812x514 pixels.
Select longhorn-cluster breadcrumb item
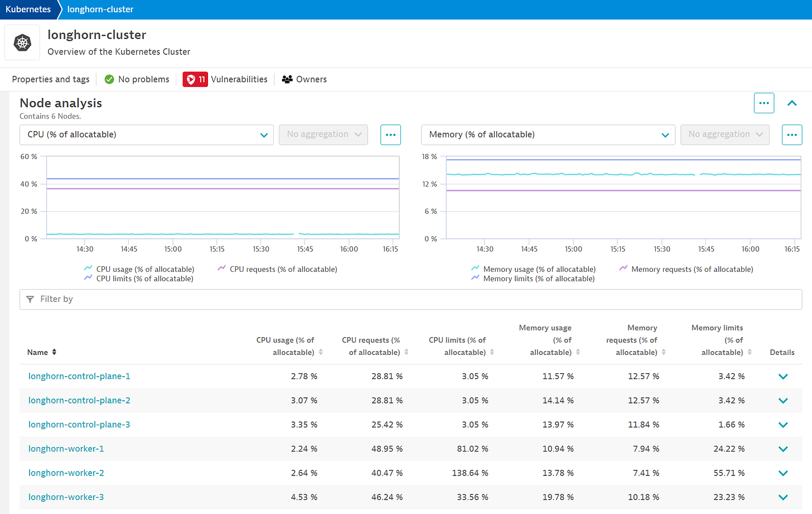(100, 9)
